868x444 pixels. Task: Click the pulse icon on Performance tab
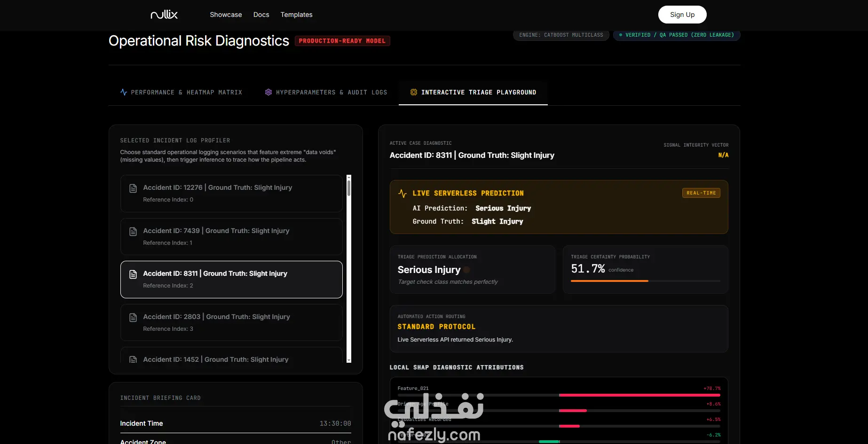[x=124, y=92]
